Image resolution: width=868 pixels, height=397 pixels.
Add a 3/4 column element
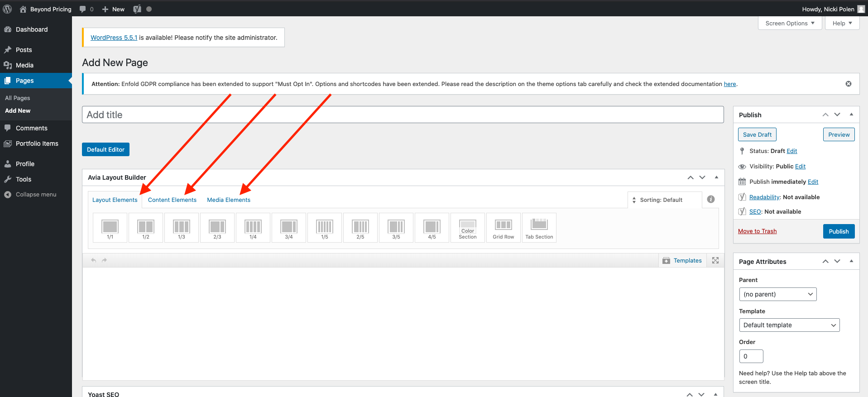289,228
